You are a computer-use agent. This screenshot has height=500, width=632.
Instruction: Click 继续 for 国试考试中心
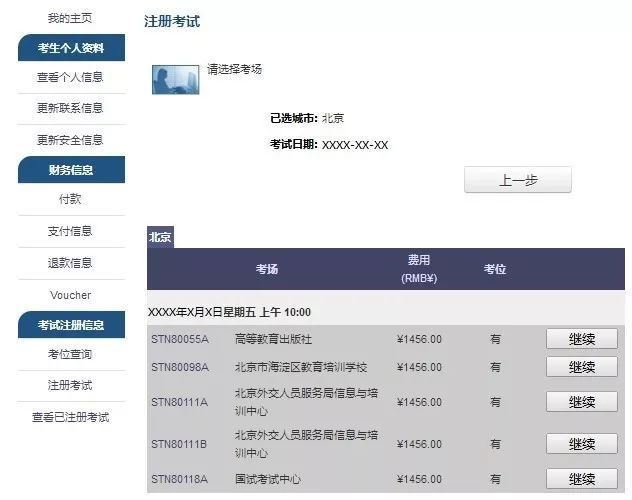(582, 479)
